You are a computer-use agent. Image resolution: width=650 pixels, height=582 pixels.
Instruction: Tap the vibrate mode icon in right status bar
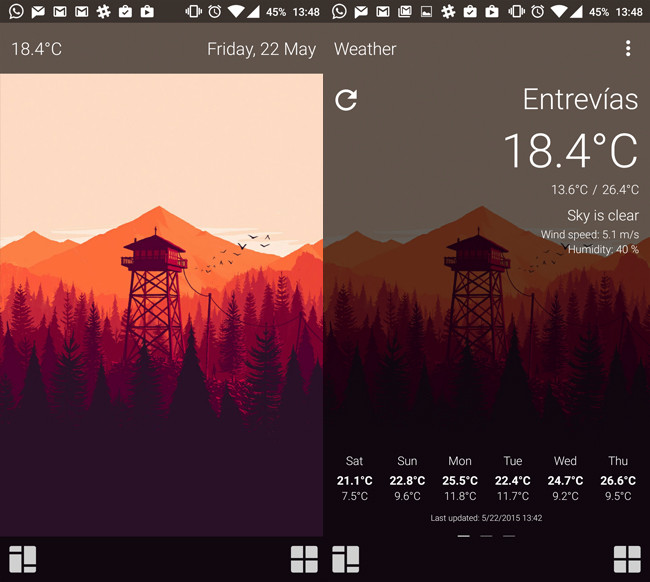[516, 11]
